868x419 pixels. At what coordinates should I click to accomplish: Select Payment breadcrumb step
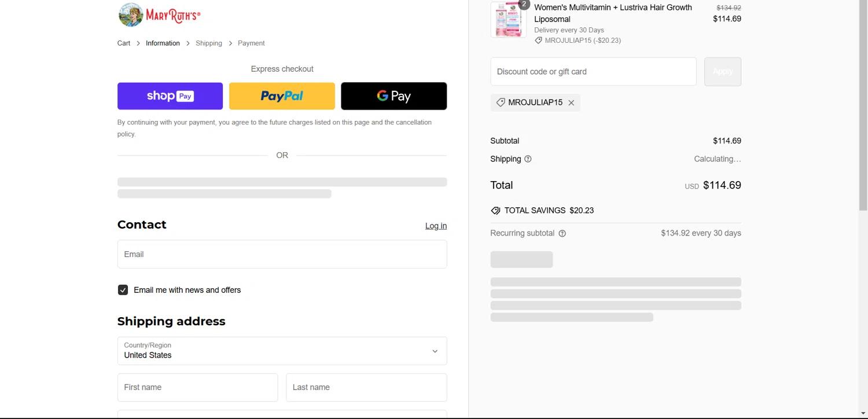[x=251, y=43]
